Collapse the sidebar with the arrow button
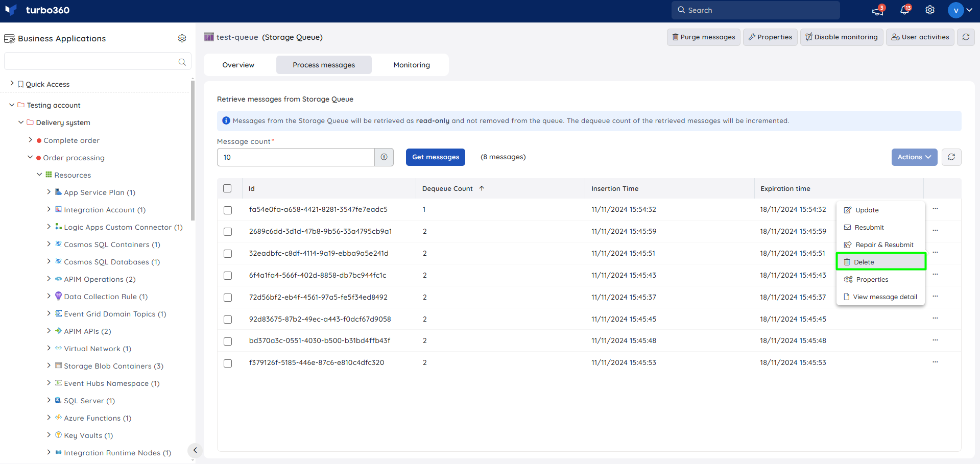 (195, 450)
